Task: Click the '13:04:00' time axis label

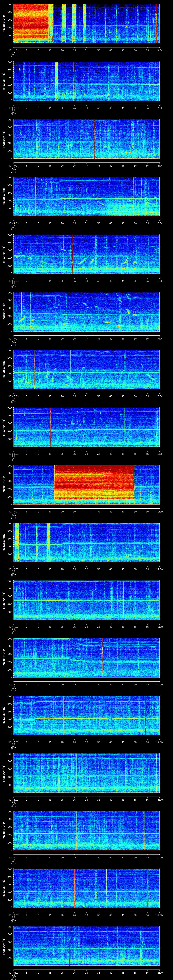Action: pyautogui.click(x=13, y=223)
